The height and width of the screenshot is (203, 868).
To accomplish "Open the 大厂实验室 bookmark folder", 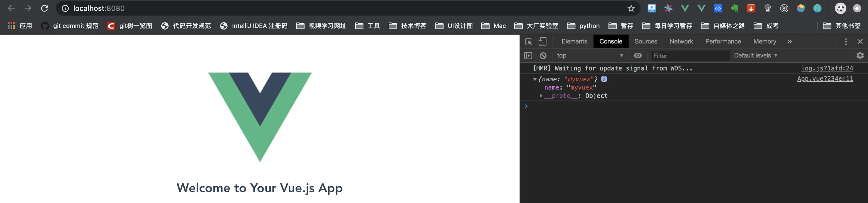I will (536, 26).
